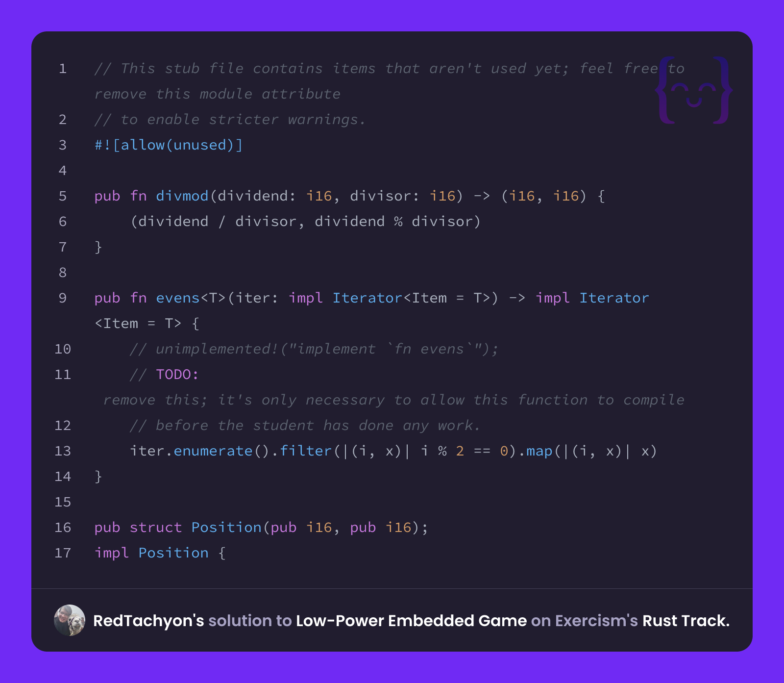This screenshot has height=683, width=784.
Task: Click RedTachyon's avatar photo
Action: coord(70,620)
